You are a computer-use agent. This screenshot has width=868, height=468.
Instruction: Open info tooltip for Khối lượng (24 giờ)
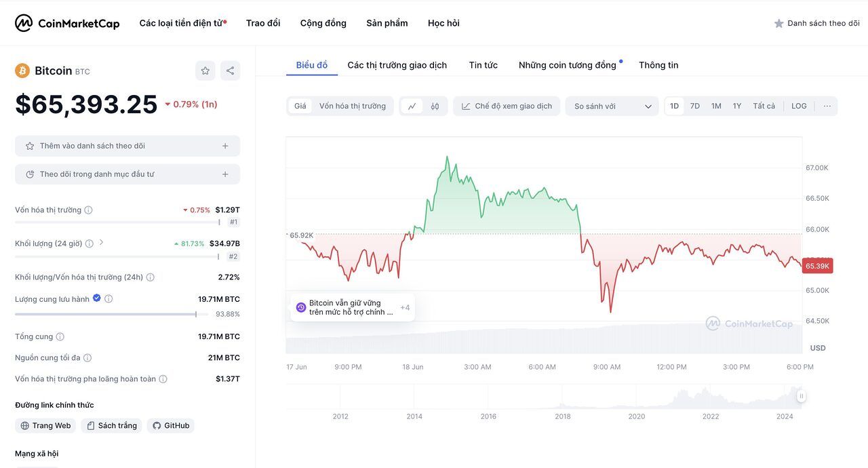[x=89, y=243]
